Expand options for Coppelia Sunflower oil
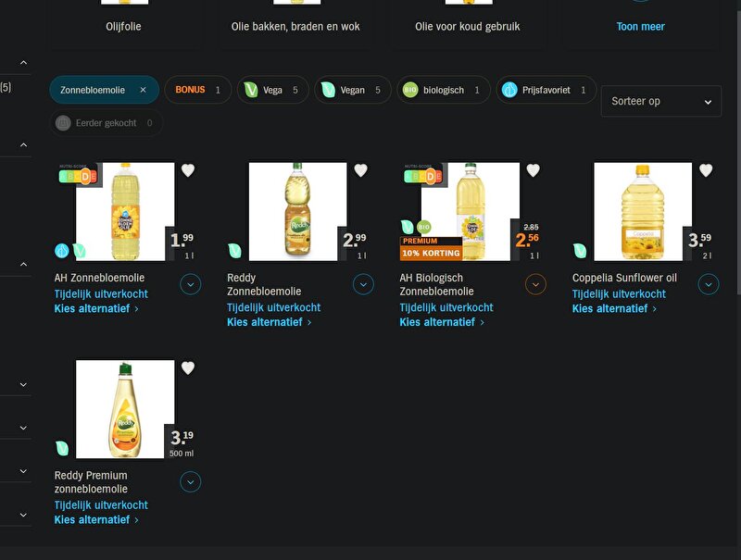 (709, 284)
